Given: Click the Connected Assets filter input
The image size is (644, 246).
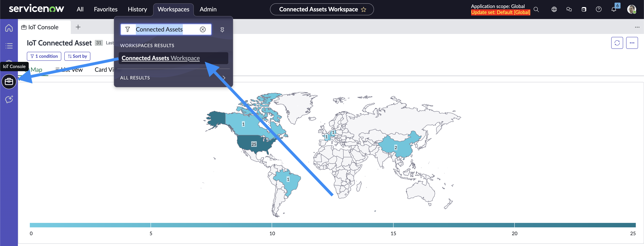Looking at the screenshot, I should (166, 29).
